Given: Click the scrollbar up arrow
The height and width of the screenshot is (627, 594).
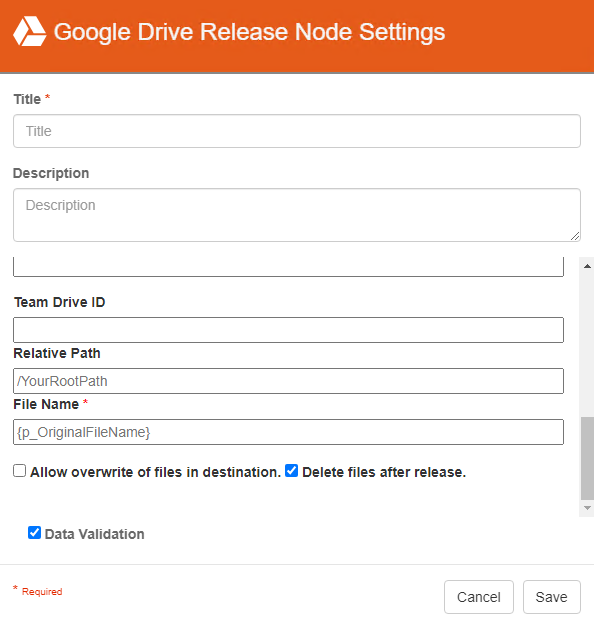Looking at the screenshot, I should pyautogui.click(x=587, y=266).
